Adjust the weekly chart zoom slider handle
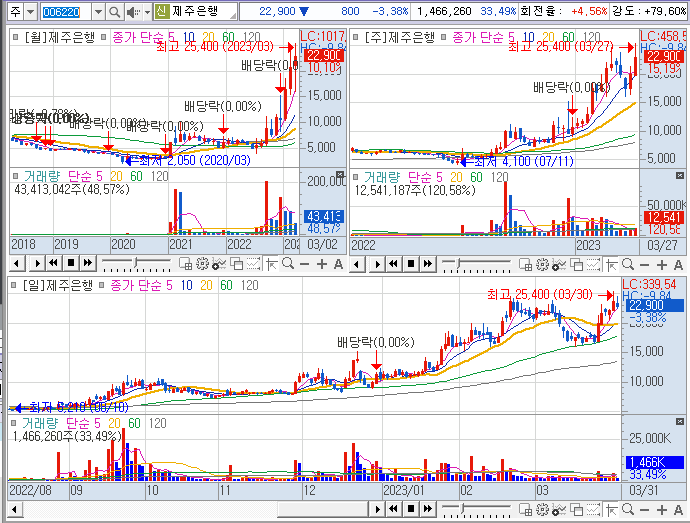The image size is (690, 523). click(458, 264)
